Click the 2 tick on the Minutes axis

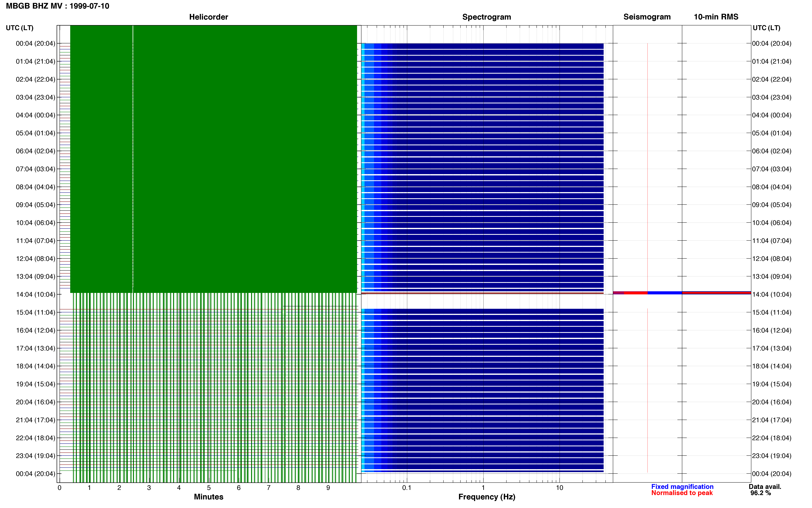point(119,487)
